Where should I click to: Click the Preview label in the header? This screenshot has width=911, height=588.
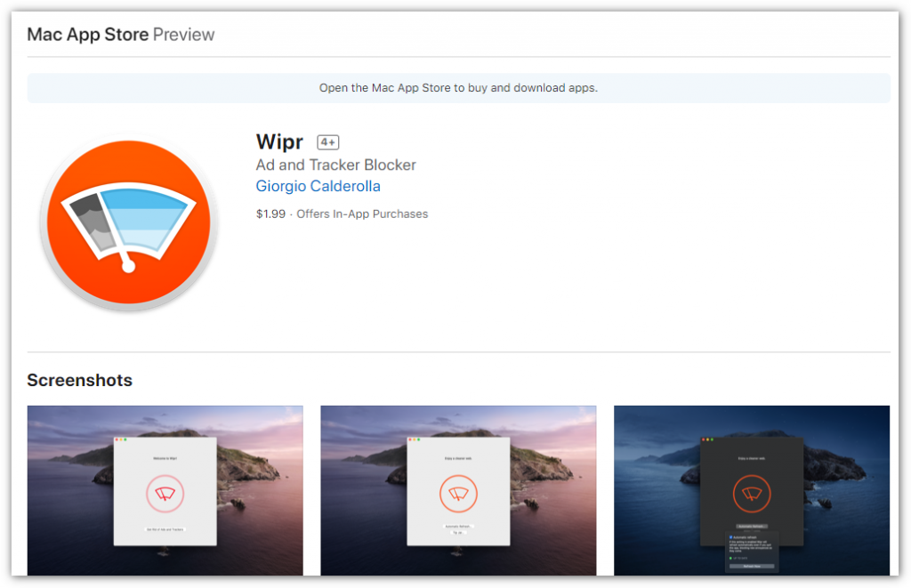coord(183,35)
